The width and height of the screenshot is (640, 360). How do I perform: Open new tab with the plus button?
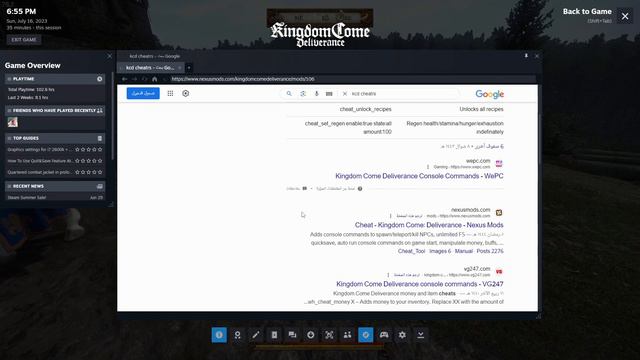click(x=189, y=68)
